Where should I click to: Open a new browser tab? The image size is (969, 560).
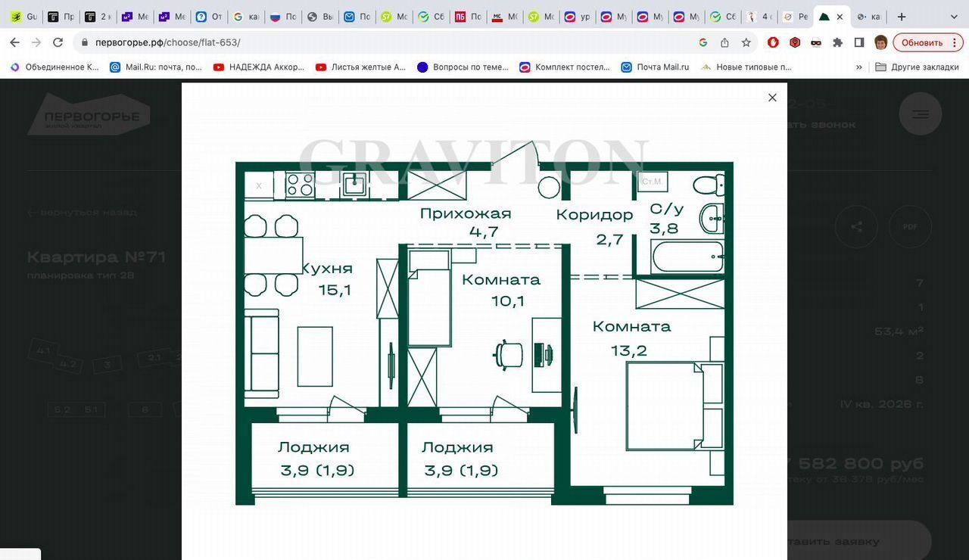(901, 17)
